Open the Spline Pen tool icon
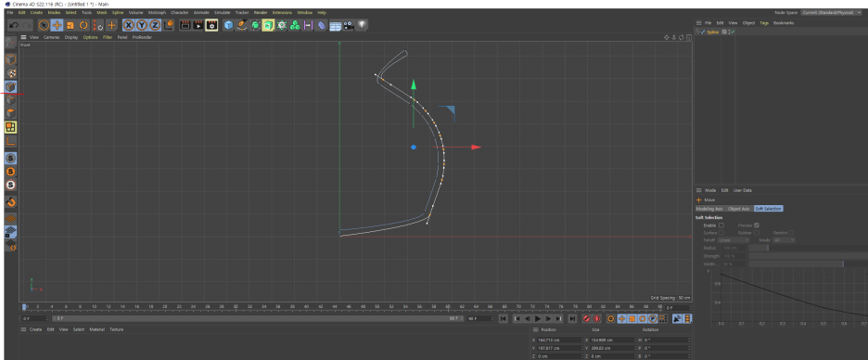The width and height of the screenshot is (868, 360). (x=242, y=25)
